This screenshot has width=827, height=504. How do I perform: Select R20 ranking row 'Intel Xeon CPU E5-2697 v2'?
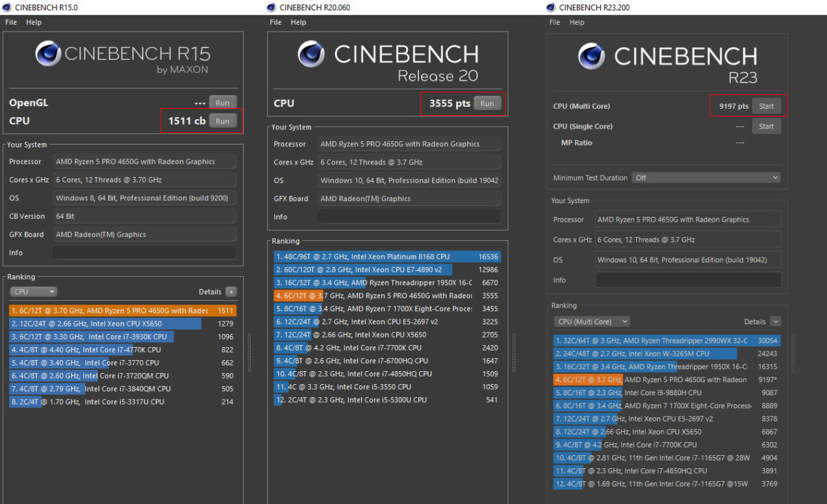[x=387, y=322]
